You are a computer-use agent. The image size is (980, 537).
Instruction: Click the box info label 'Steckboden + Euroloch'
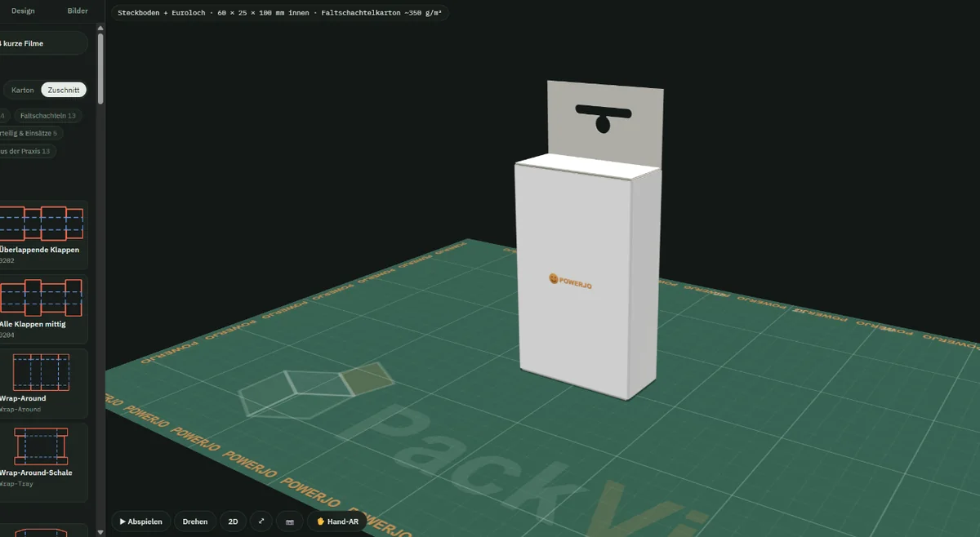point(280,13)
